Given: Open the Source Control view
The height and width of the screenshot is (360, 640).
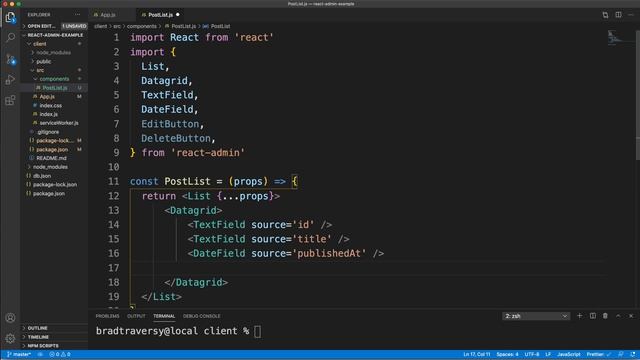Looking at the screenshot, I should [10, 59].
